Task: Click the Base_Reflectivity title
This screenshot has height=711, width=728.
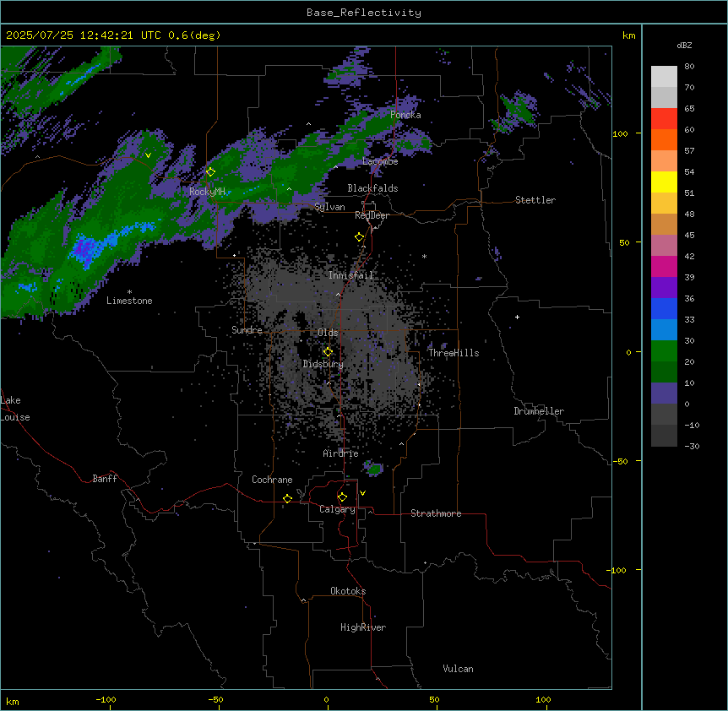Action: click(x=364, y=13)
